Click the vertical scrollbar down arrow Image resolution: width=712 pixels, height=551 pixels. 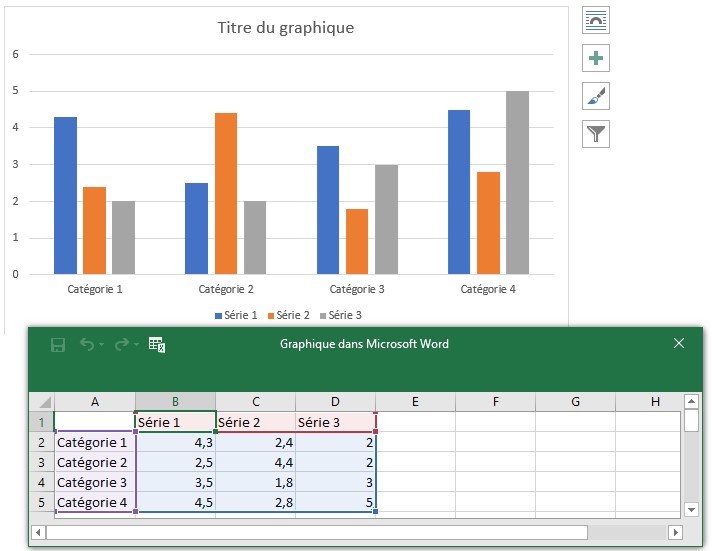tap(691, 509)
